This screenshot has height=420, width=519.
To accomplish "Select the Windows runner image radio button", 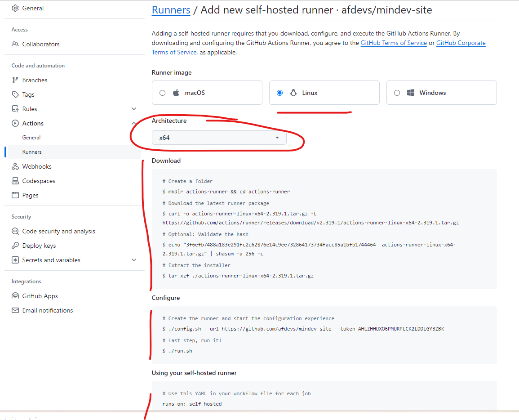I will click(x=397, y=93).
